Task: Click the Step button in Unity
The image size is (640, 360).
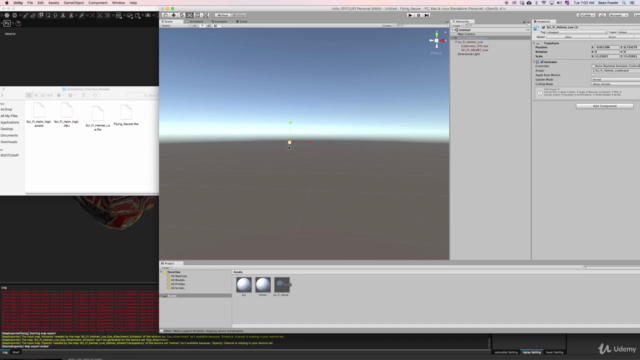Action: (x=427, y=15)
